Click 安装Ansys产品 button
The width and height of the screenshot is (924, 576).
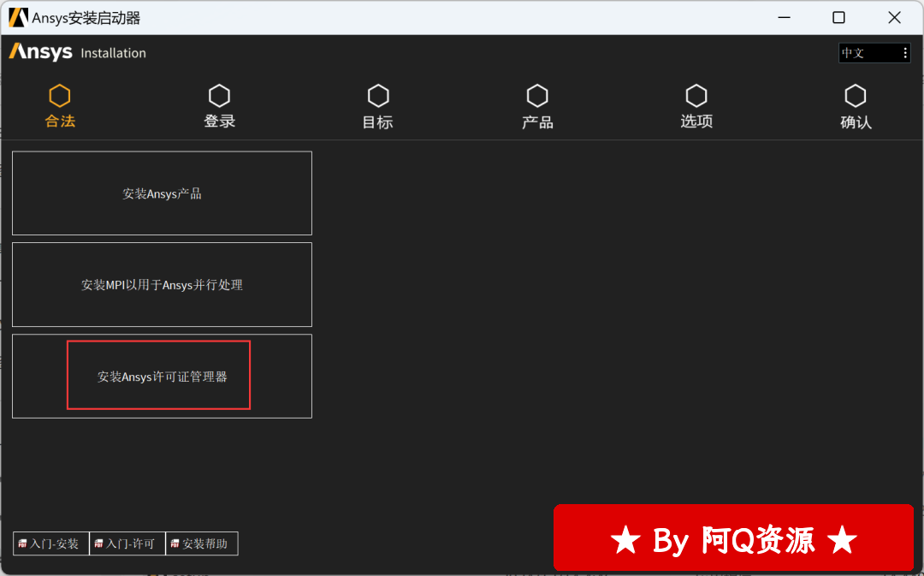(162, 193)
